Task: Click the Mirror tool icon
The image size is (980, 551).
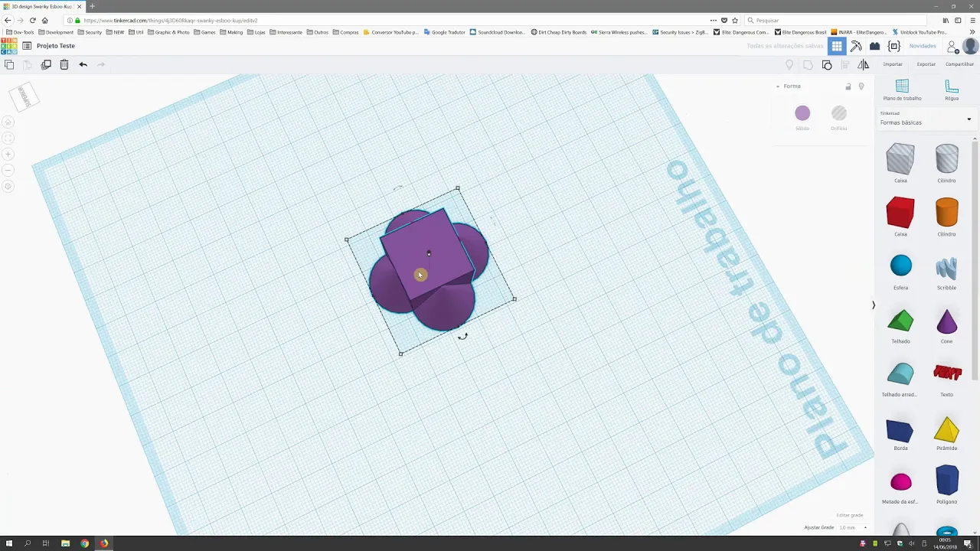Action: tap(864, 65)
